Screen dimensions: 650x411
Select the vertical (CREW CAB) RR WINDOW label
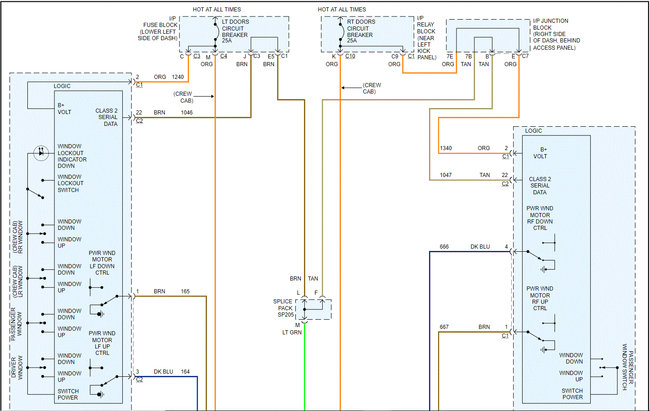17,237
